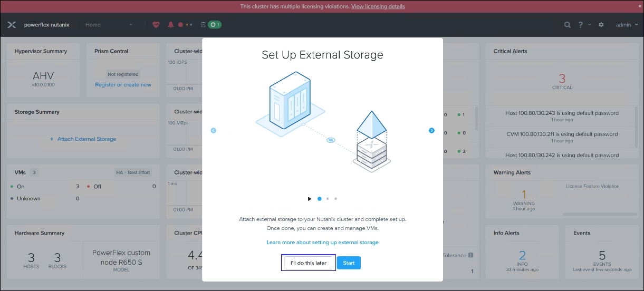Open the health heart icon
Viewport: 644px width, 291px height.
[156, 25]
